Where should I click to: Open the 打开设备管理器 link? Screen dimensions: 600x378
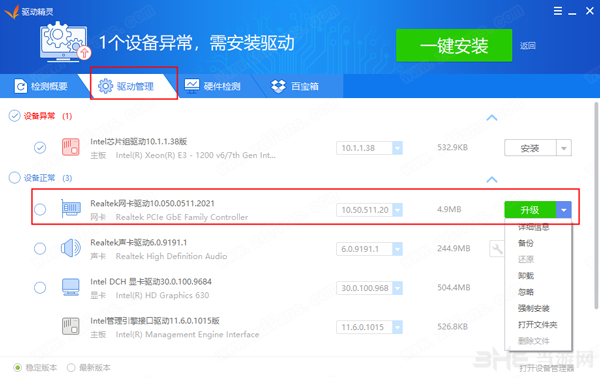click(x=547, y=368)
